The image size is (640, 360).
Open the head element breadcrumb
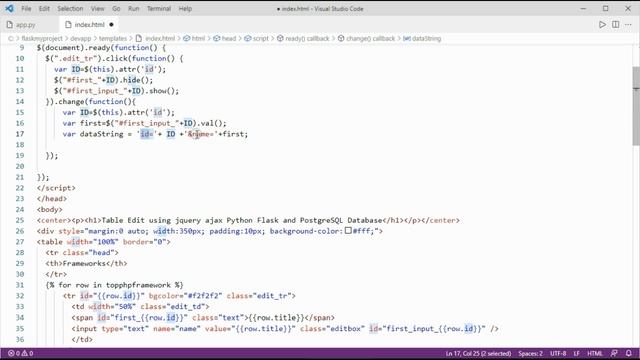(x=224, y=38)
